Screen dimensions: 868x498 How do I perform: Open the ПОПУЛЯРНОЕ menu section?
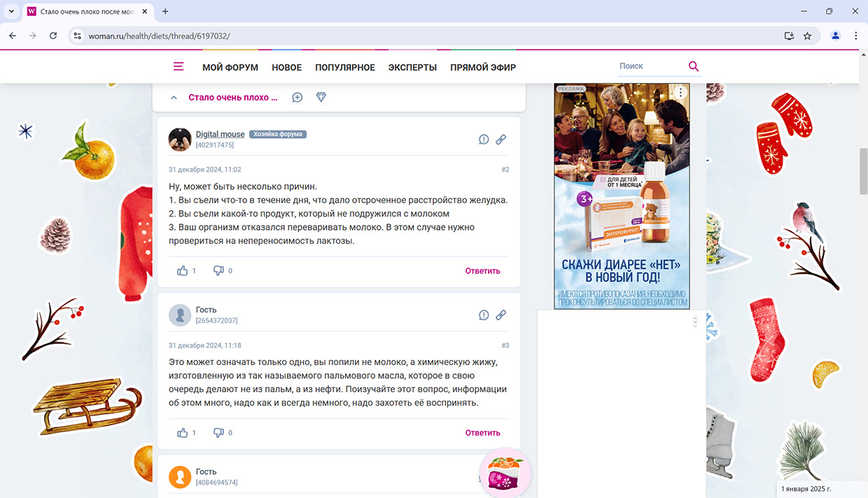[344, 68]
